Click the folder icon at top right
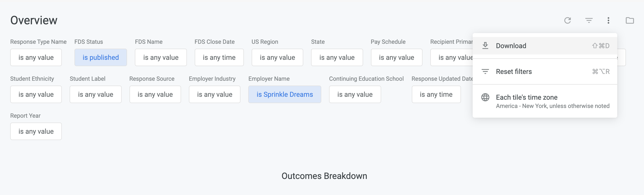The image size is (644, 195). click(x=629, y=20)
